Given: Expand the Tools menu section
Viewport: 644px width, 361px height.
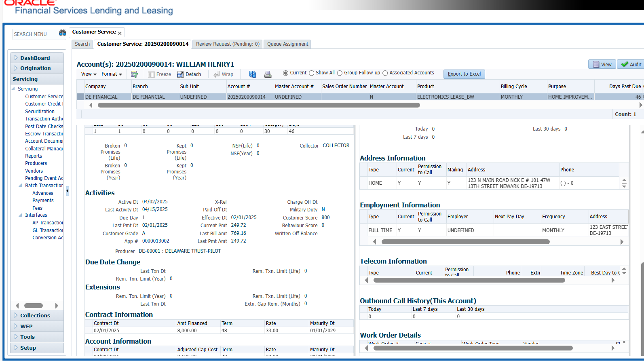Looking at the screenshot, I should [x=16, y=337].
